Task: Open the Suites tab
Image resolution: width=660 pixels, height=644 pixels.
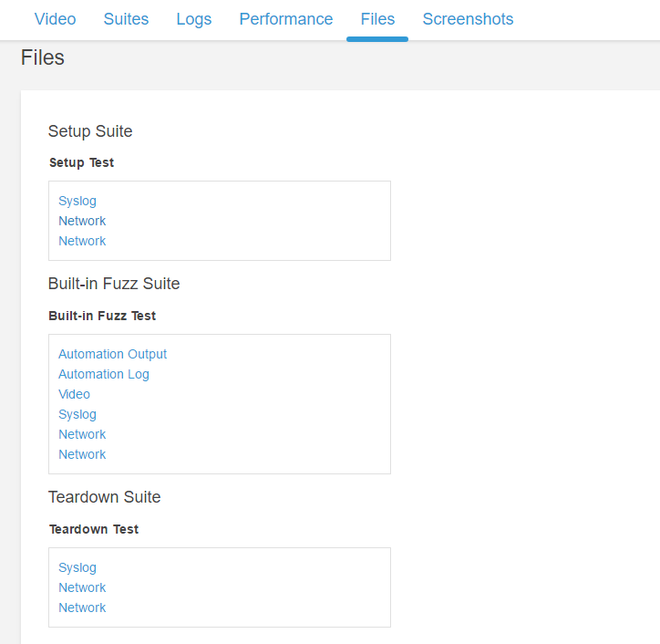Action: point(126,19)
